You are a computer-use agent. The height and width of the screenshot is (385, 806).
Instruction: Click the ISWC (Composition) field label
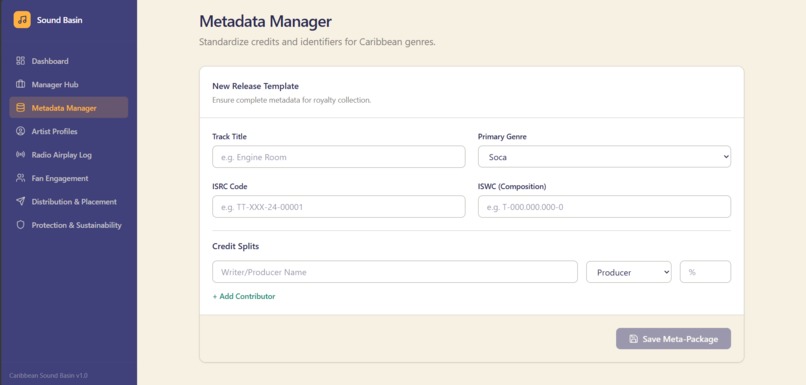[512, 187]
